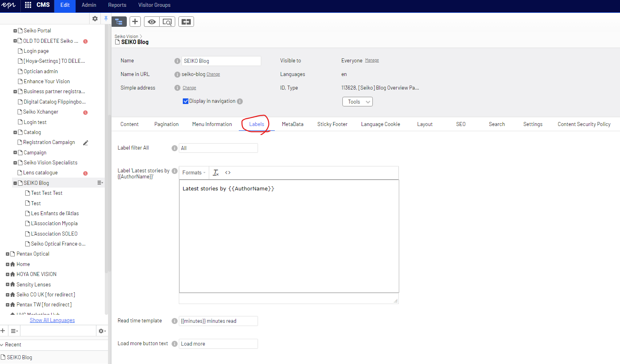This screenshot has width=620, height=364.
Task: Click the clear formatting icon in editor
Action: 216,173
